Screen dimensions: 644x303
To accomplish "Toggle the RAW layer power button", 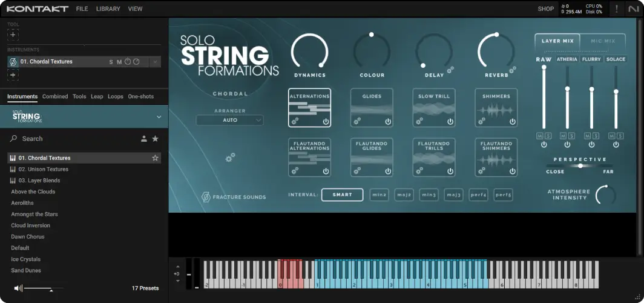I will [x=544, y=145].
